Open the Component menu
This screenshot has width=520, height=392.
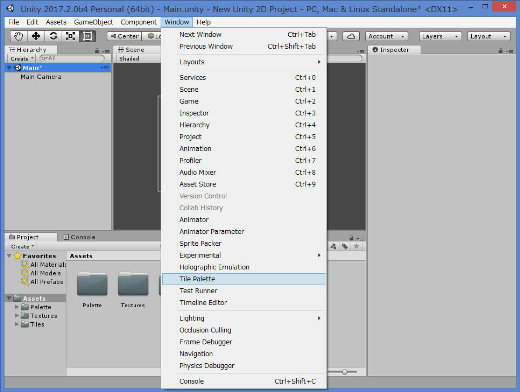[x=139, y=22]
